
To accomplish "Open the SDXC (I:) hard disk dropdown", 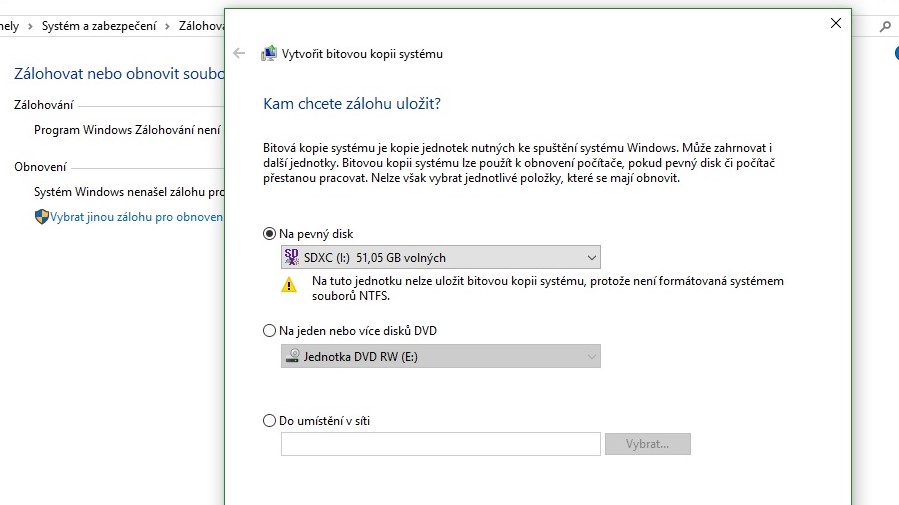I will pyautogui.click(x=440, y=257).
